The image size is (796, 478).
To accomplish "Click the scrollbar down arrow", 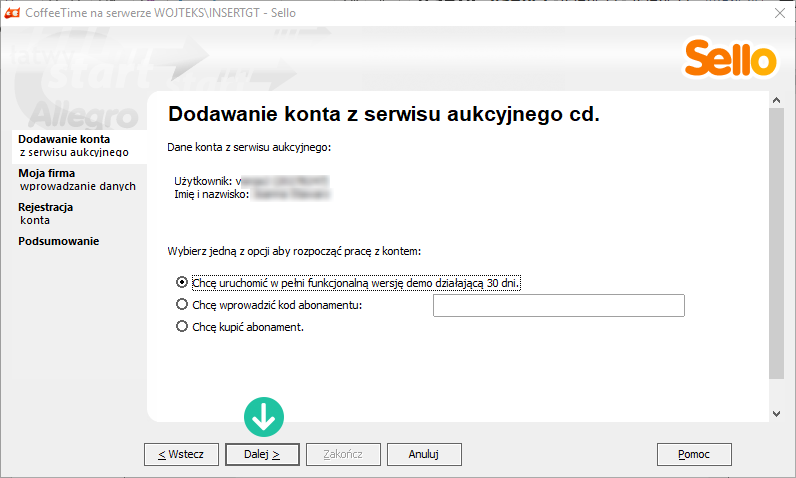I will 776,414.
